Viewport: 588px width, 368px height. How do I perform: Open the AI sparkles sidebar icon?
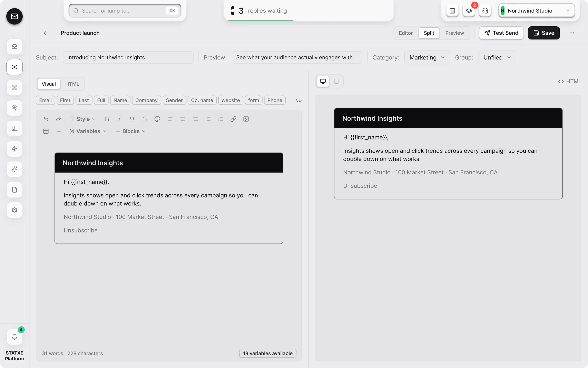coord(14,169)
